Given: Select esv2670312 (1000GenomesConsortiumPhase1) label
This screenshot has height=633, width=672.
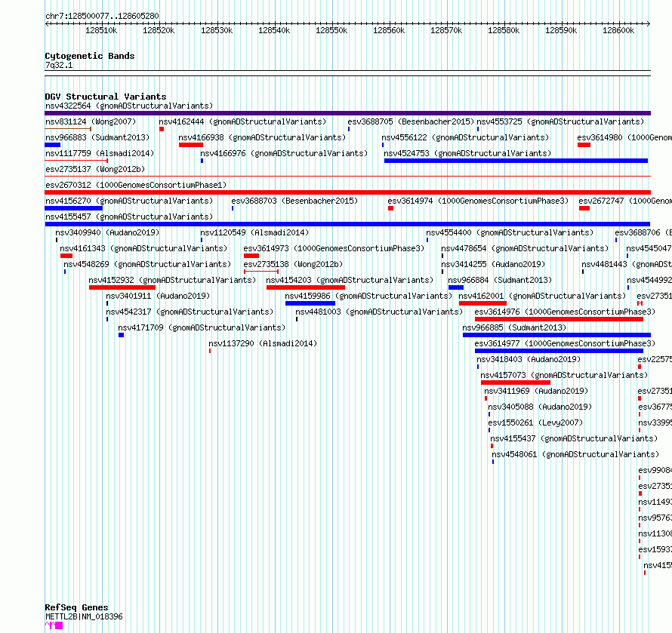Looking at the screenshot, I should point(136,185).
